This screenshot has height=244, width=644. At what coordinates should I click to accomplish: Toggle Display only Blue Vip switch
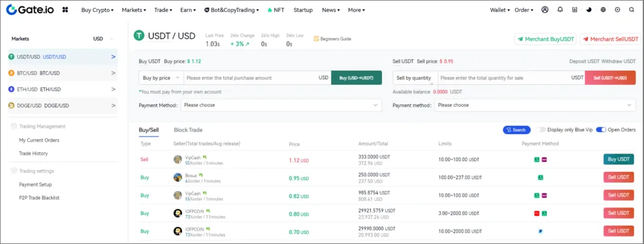click(540, 130)
